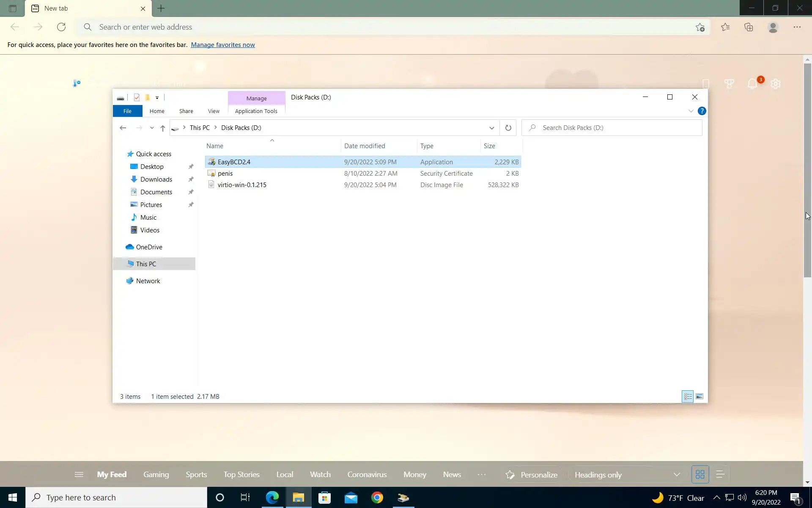The height and width of the screenshot is (508, 812).
Task: Refresh the Disk Packs folder view
Action: point(508,128)
